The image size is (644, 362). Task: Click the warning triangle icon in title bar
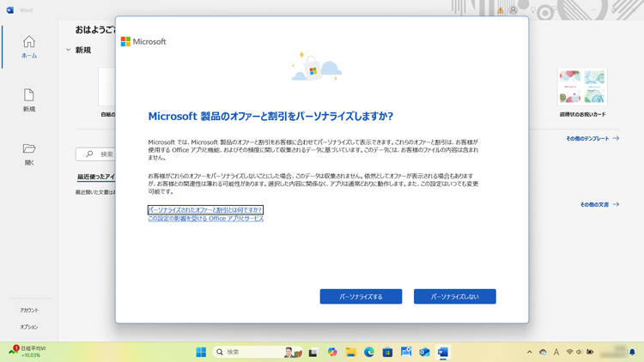coord(501,10)
